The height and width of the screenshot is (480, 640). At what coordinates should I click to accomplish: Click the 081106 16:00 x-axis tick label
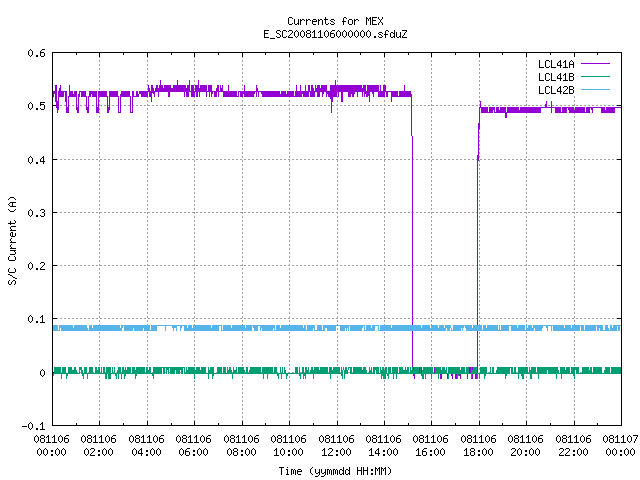(x=431, y=446)
